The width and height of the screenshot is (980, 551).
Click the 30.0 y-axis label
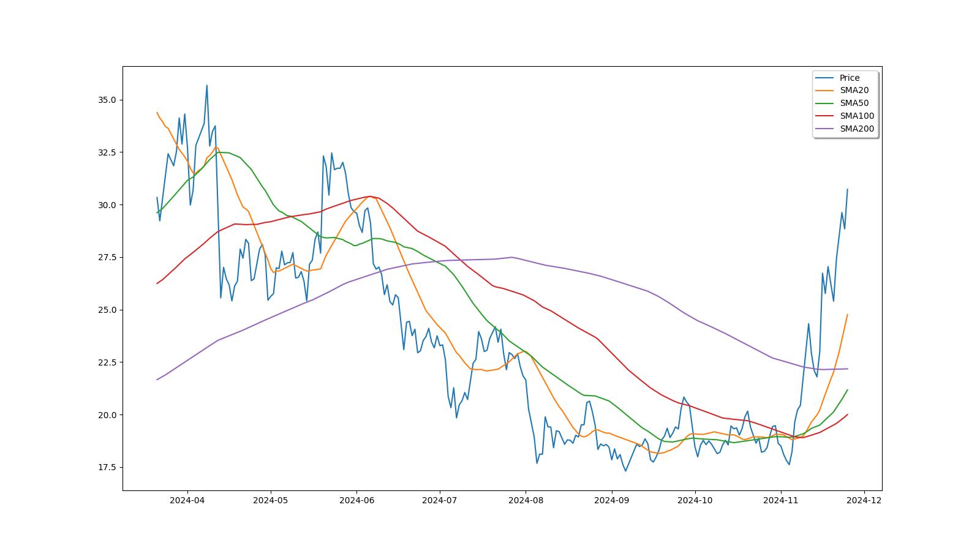[108, 205]
